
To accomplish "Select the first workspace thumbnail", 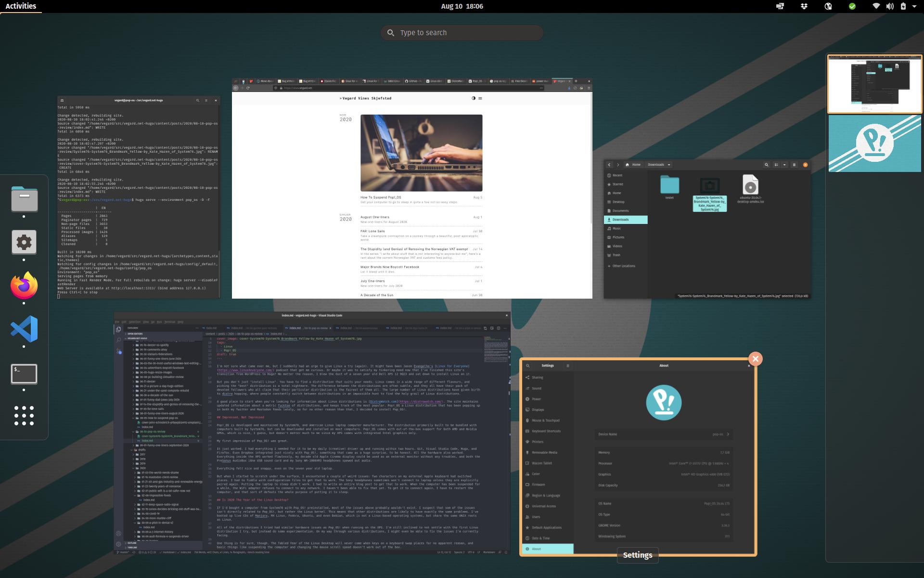I will (x=874, y=84).
